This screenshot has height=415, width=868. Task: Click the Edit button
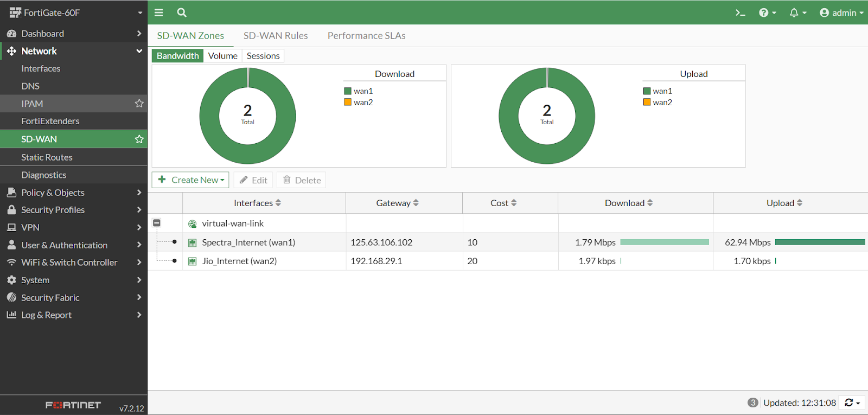[253, 180]
